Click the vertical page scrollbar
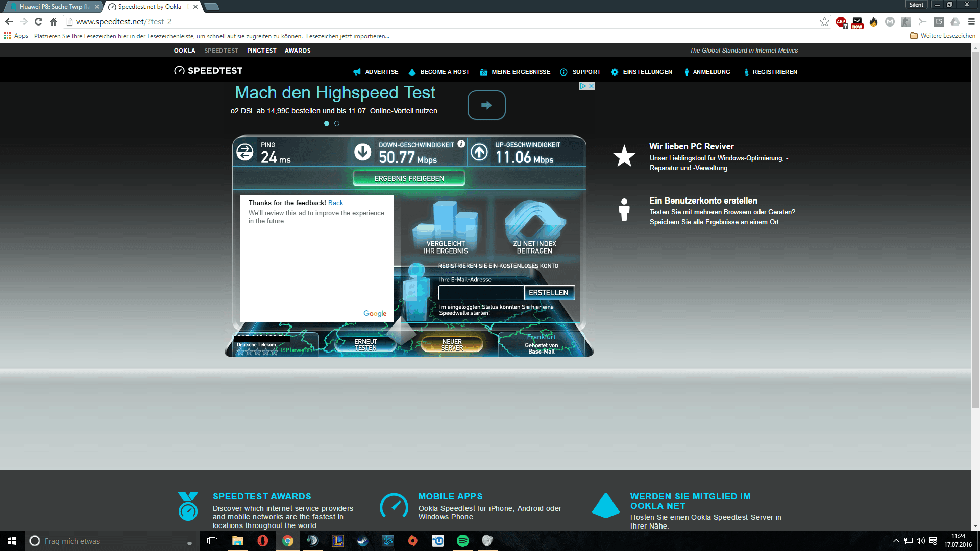The height and width of the screenshot is (551, 980). [x=975, y=230]
